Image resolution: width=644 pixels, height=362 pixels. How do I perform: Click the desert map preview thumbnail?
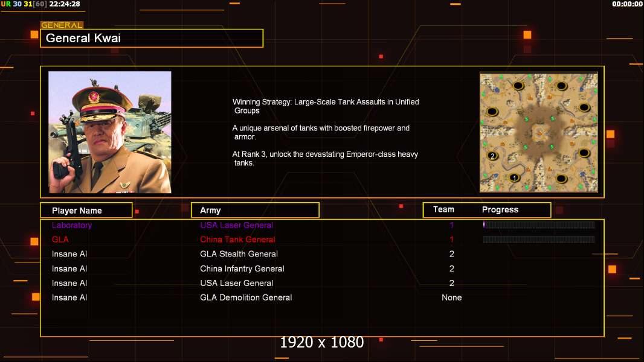click(539, 132)
